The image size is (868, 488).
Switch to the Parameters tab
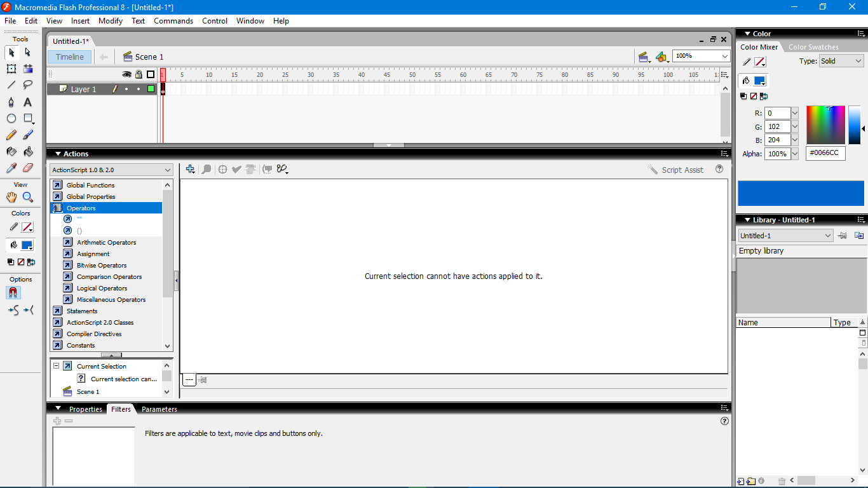tap(159, 409)
